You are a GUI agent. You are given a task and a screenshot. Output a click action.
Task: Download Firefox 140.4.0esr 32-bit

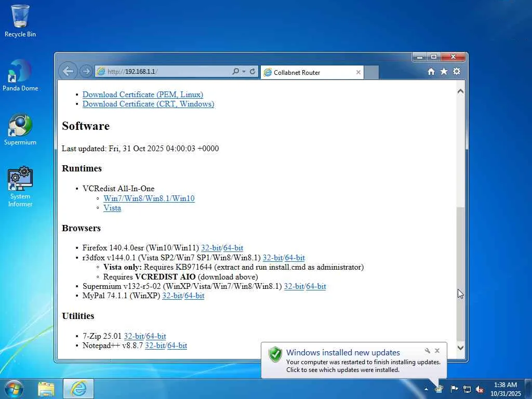[211, 248]
